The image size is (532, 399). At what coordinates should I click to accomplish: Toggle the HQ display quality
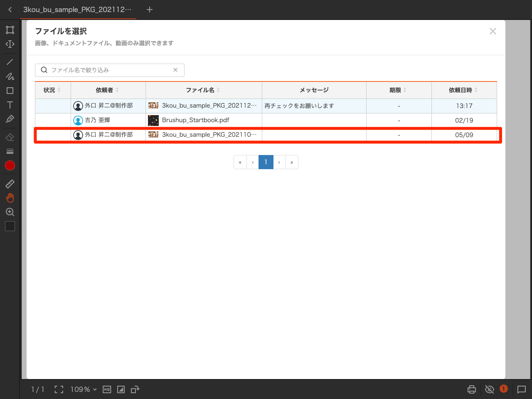(x=107, y=389)
